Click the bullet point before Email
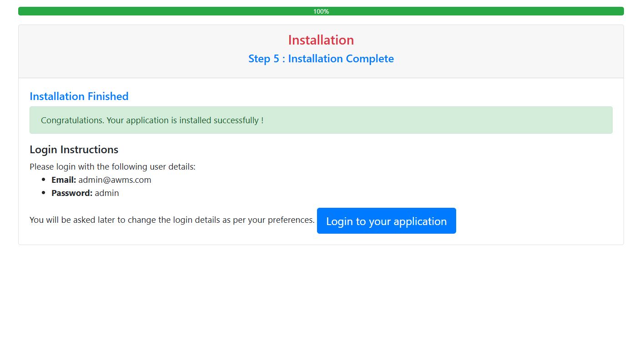The height and width of the screenshot is (356, 644). pyautogui.click(x=44, y=180)
